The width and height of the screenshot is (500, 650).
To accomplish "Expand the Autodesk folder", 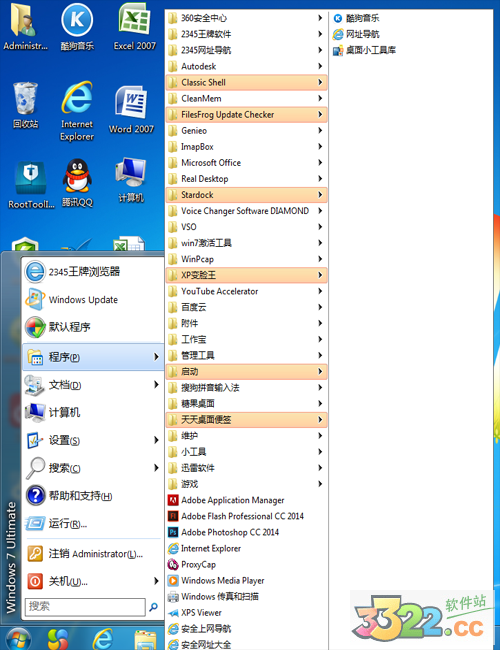I will (247, 66).
